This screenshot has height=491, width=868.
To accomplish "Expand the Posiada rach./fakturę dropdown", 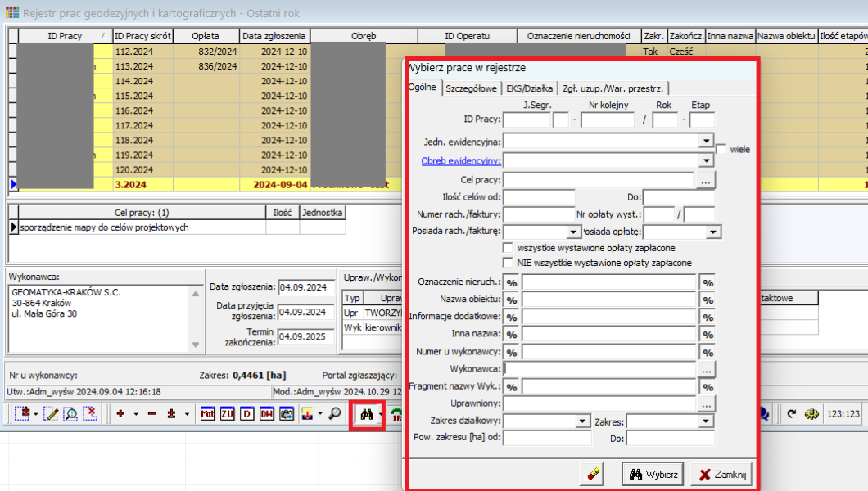I will coord(573,232).
